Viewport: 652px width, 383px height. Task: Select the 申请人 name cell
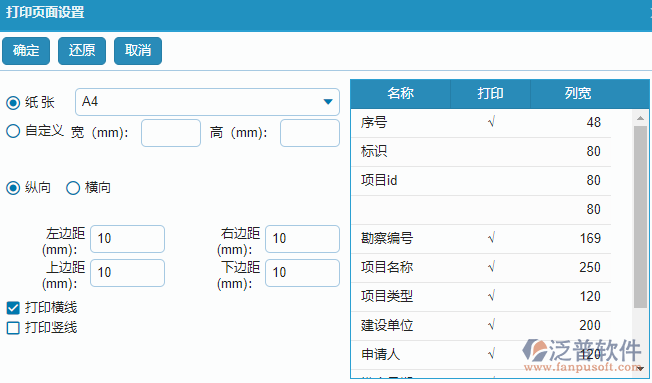(x=400, y=355)
